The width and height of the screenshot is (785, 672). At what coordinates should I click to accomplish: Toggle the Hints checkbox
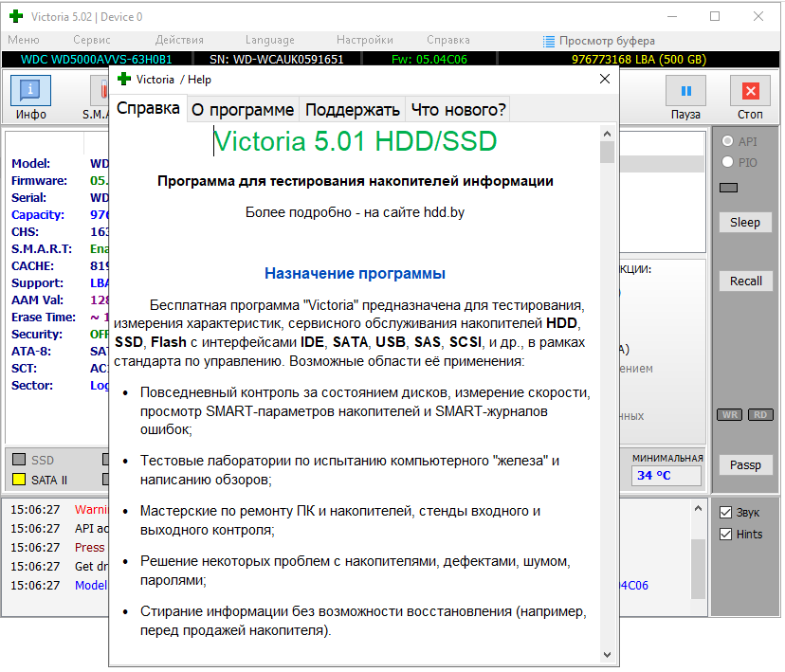coord(725,534)
